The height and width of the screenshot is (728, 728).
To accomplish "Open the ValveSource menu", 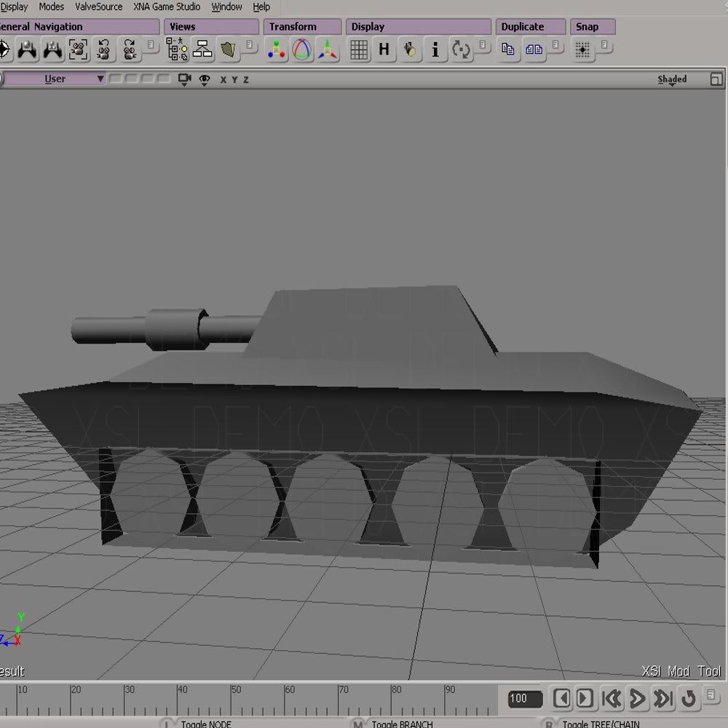I will click(x=99, y=7).
